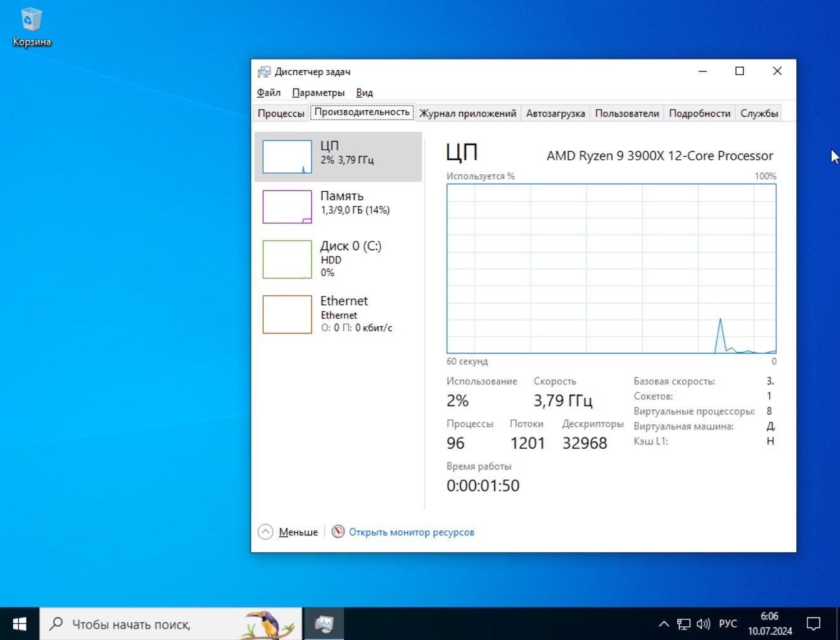
Task: Click the Resource Monitor icon
Action: 338,532
